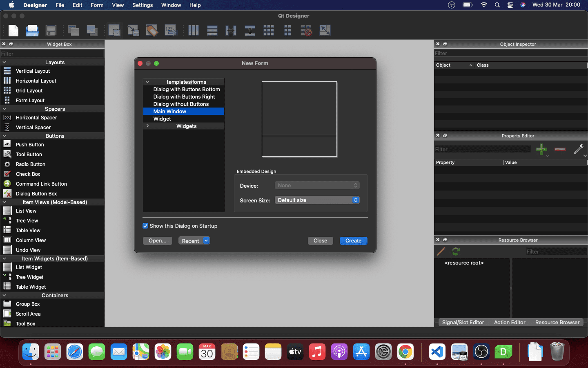This screenshot has height=368, width=588.
Task: Switch to the Resource Browser tab
Action: pos(557,322)
